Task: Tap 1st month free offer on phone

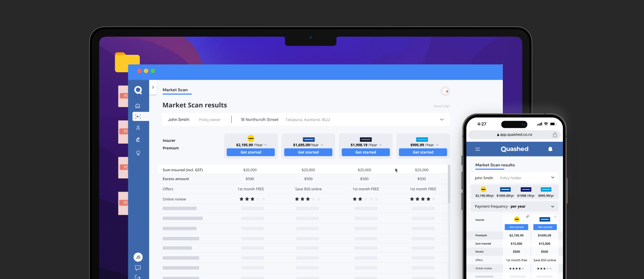Action: [516, 260]
